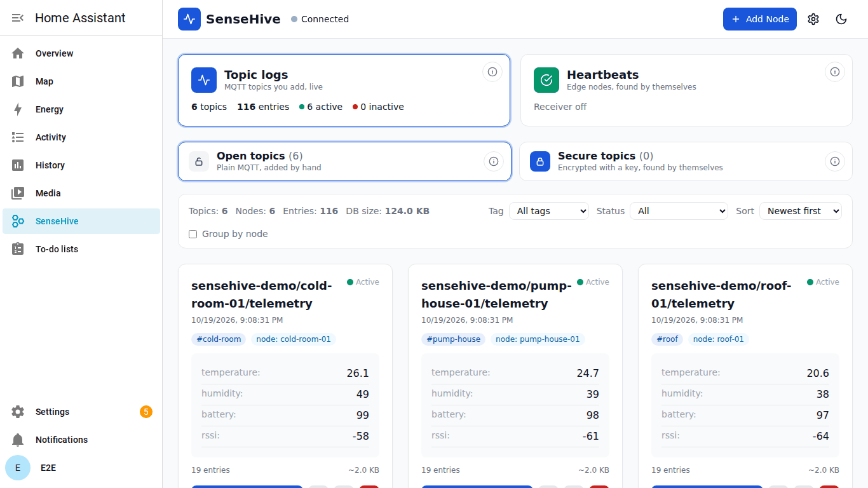Click the Topic logs pulse icon
The height and width of the screenshot is (488, 868).
click(204, 80)
